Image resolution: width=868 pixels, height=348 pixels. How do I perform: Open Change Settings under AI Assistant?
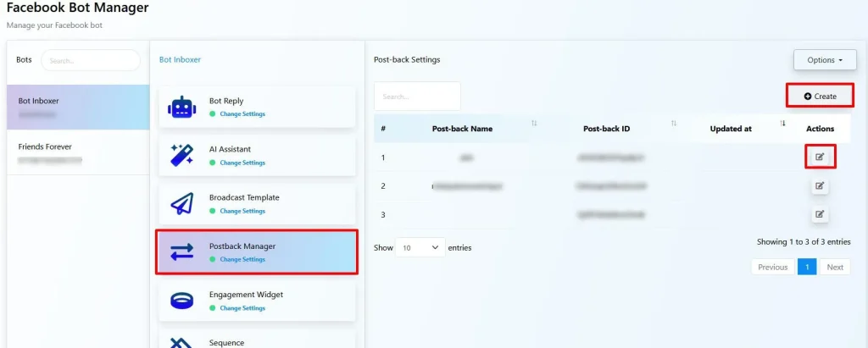point(242,163)
